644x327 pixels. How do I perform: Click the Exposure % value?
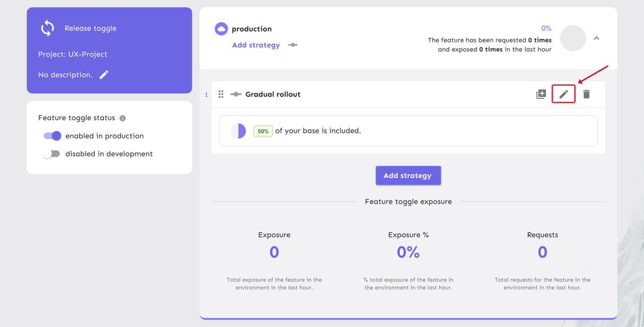coord(408,253)
